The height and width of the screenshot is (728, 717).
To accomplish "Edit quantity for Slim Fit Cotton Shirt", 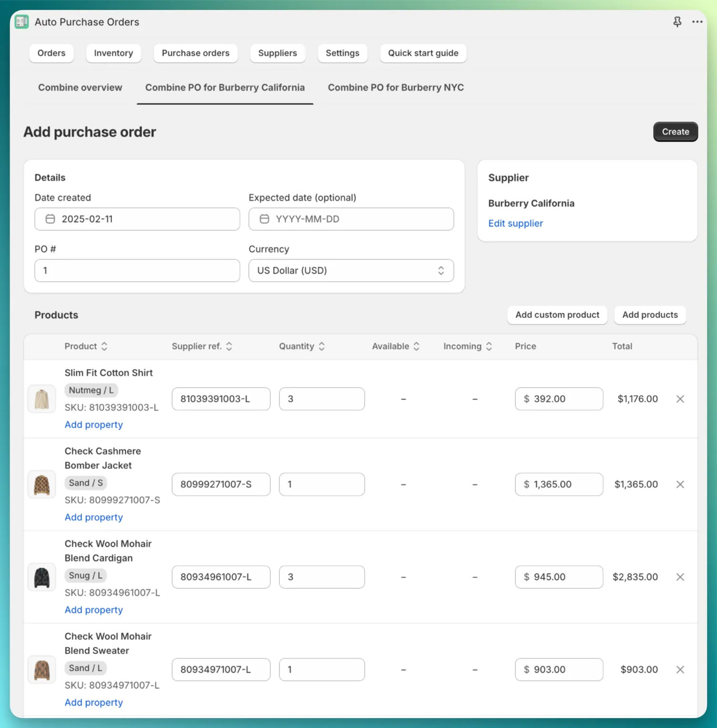I will 322,399.
